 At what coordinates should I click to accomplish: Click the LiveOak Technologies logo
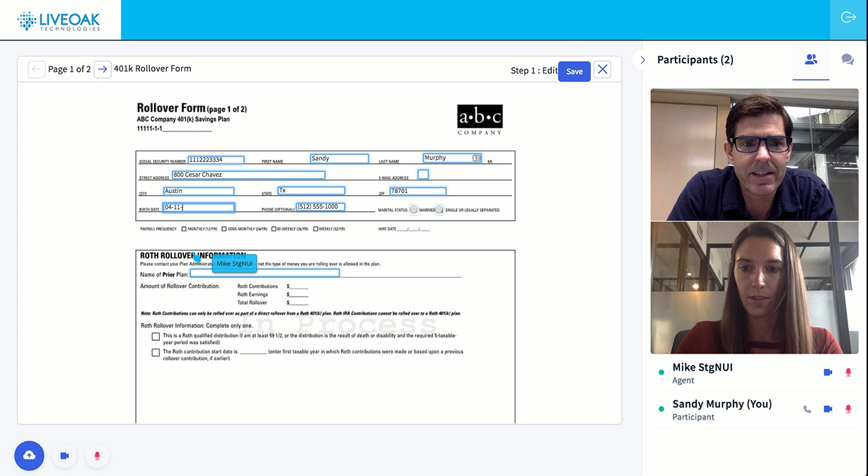click(59, 21)
